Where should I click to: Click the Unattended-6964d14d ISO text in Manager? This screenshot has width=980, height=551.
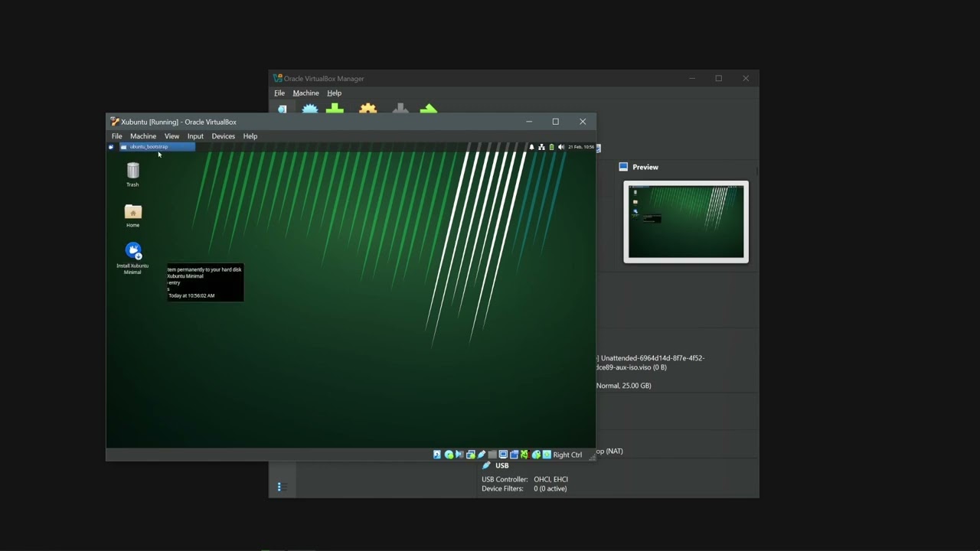[651, 363]
